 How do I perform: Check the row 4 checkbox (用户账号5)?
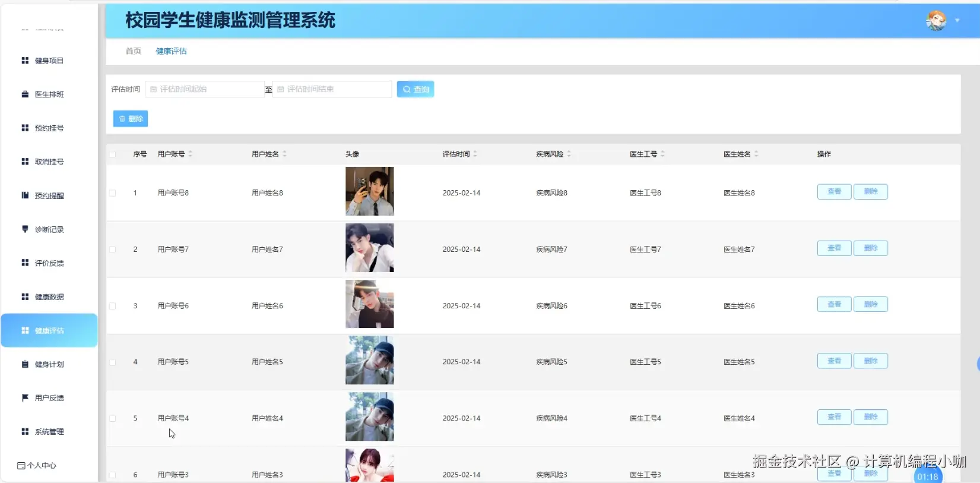click(113, 362)
